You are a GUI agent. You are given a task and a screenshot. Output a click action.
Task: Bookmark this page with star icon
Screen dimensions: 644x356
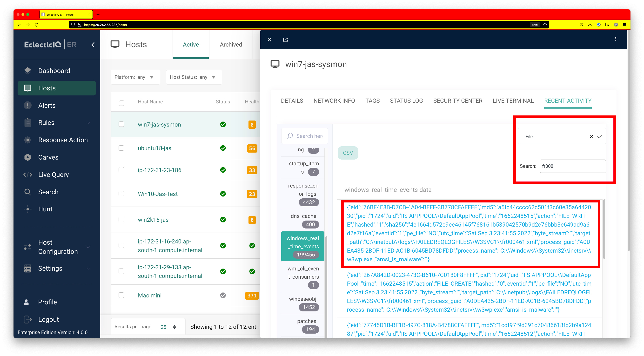pos(545,25)
